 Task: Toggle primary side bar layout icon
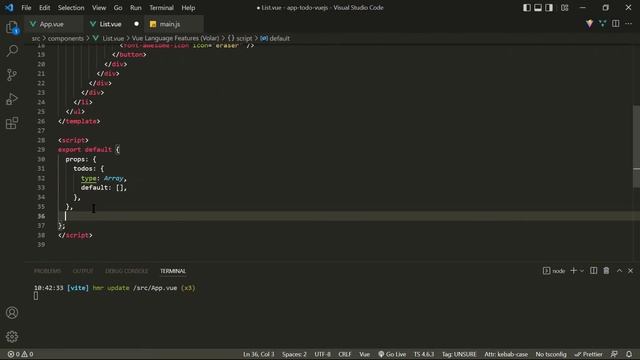click(527, 8)
